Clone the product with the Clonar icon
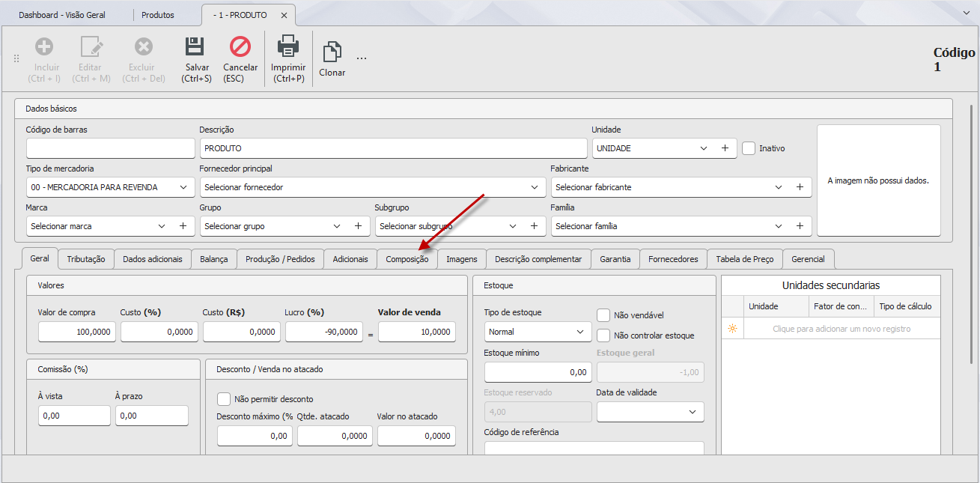This screenshot has width=980, height=483. click(x=332, y=52)
